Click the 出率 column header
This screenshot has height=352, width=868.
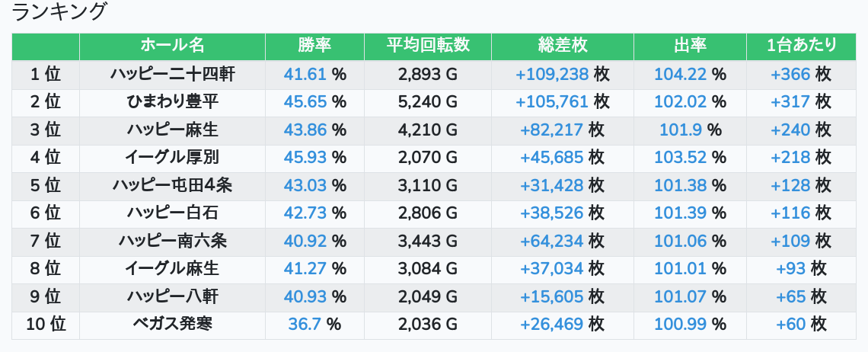[x=690, y=46]
